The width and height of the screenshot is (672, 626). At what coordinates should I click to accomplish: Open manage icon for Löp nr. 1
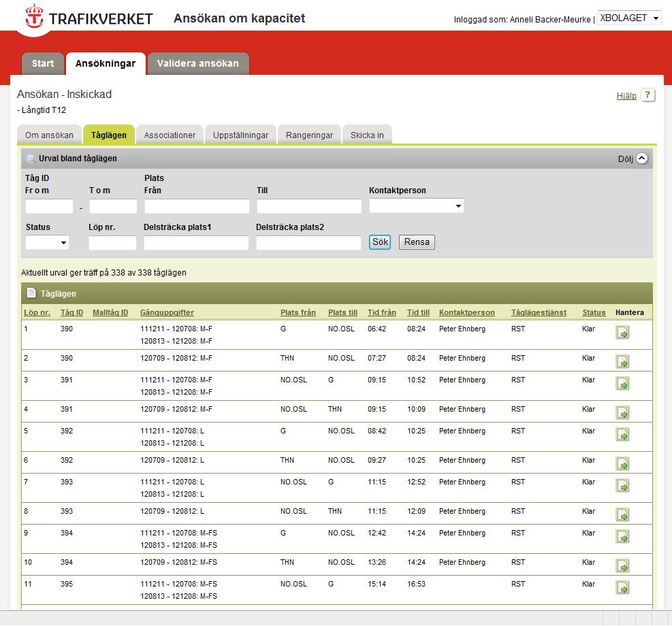622,332
